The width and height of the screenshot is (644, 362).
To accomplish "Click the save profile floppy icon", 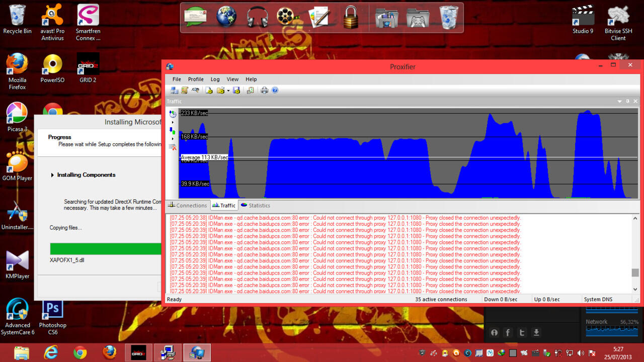I will click(236, 90).
